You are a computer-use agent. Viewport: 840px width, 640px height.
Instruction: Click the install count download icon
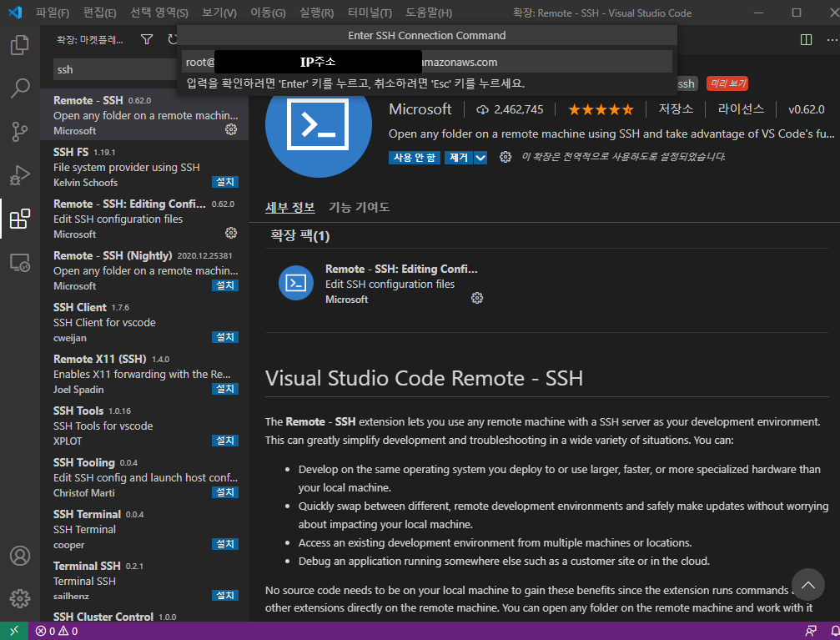coord(483,110)
